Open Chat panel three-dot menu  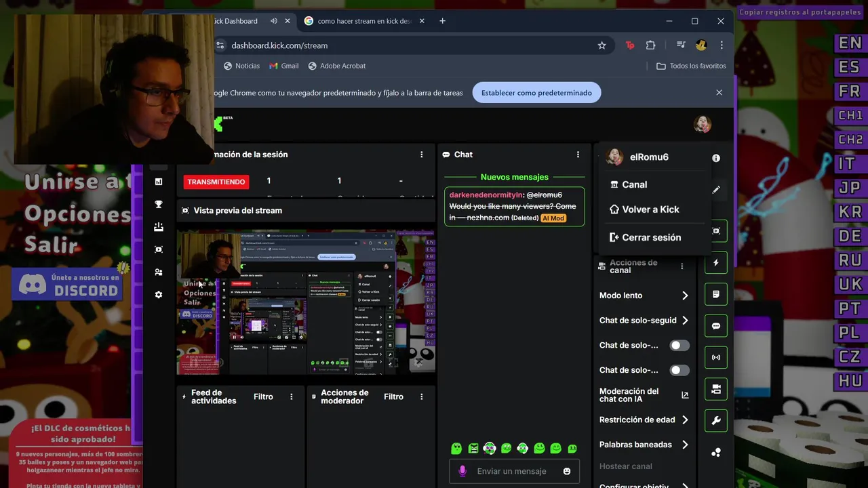[578, 155]
